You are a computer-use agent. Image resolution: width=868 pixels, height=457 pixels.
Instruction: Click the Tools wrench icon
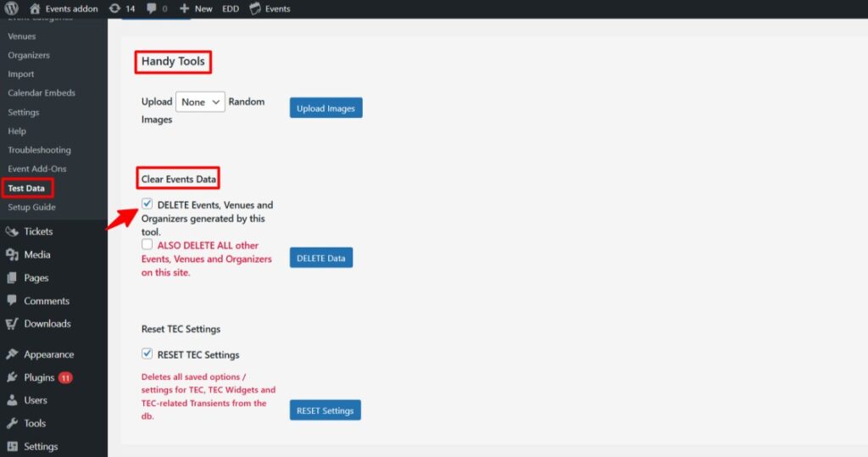pyautogui.click(x=12, y=423)
